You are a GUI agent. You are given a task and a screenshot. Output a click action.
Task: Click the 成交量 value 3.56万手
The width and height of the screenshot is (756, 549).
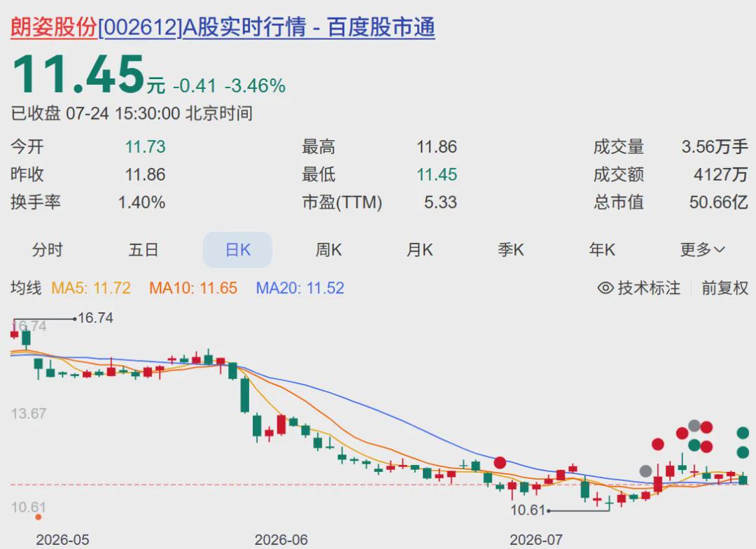point(715,146)
